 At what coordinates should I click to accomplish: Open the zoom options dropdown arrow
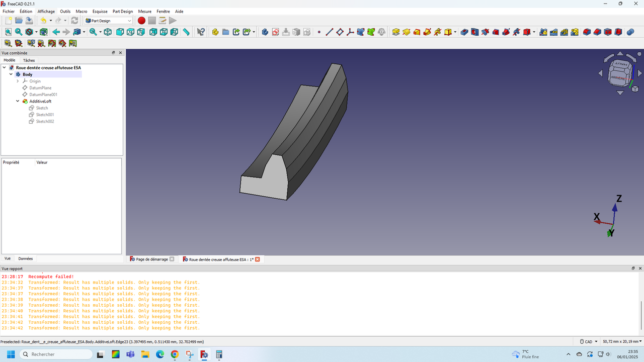(x=101, y=32)
